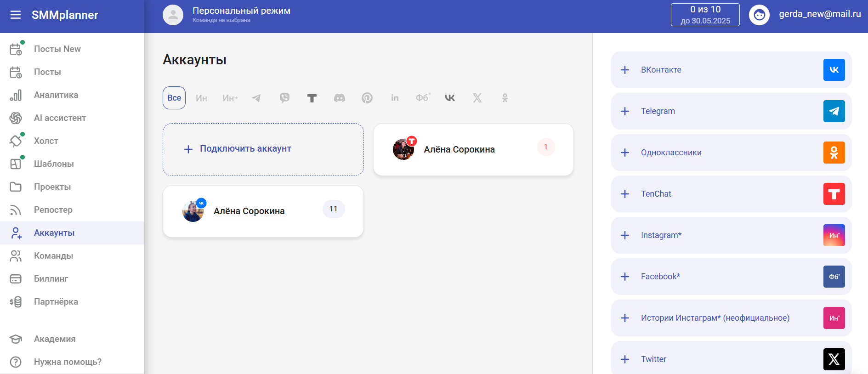Screen dimensions: 868x374
Task: Filter accounts by the LinkedIn icon
Action: (395, 98)
